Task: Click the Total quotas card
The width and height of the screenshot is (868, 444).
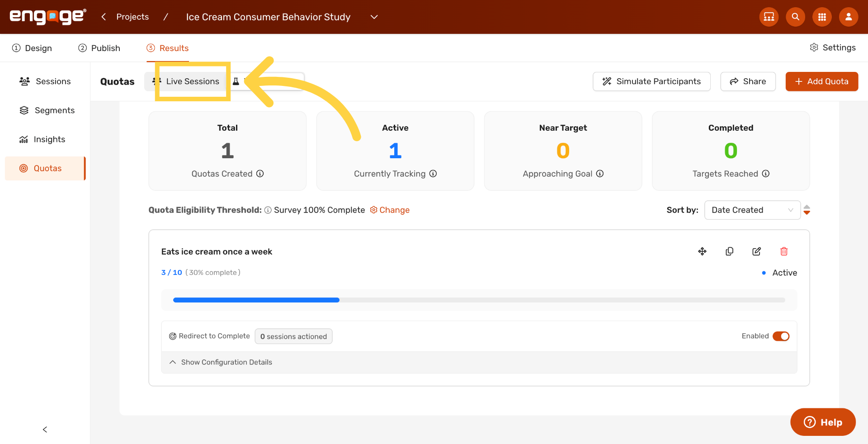Action: point(227,151)
